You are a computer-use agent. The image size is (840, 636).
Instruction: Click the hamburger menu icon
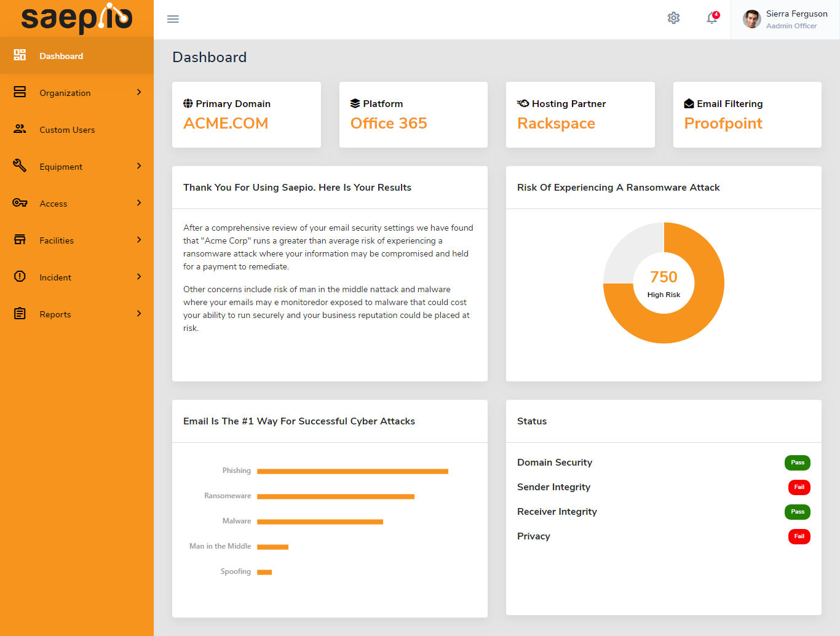coord(173,19)
